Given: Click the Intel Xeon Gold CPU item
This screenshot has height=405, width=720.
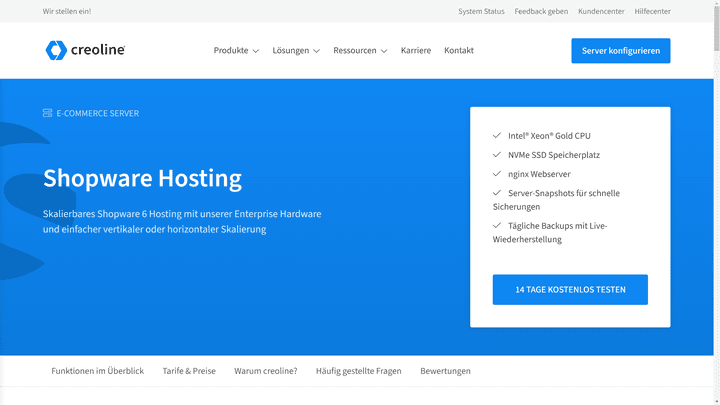Looking at the screenshot, I should [549, 136].
